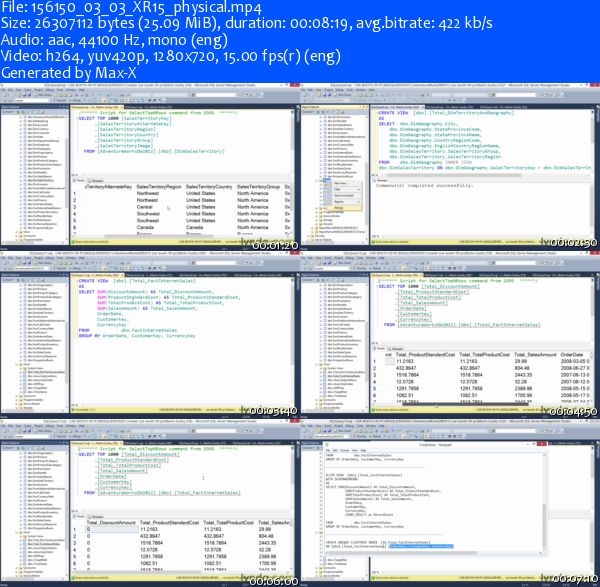Open the thumbnail frame stamped 00:06:00
The image size is (600, 587).
tap(150, 501)
